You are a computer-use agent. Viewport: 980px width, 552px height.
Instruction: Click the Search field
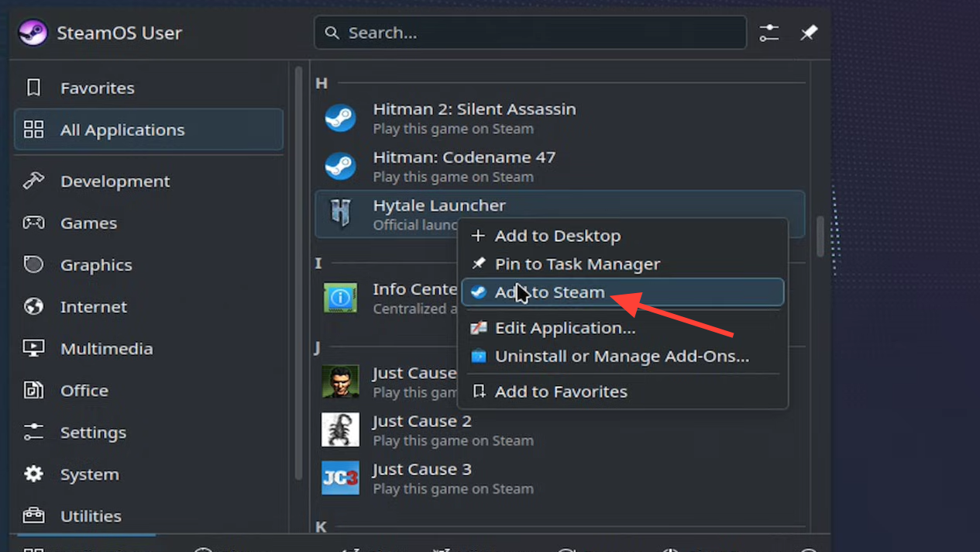click(531, 33)
